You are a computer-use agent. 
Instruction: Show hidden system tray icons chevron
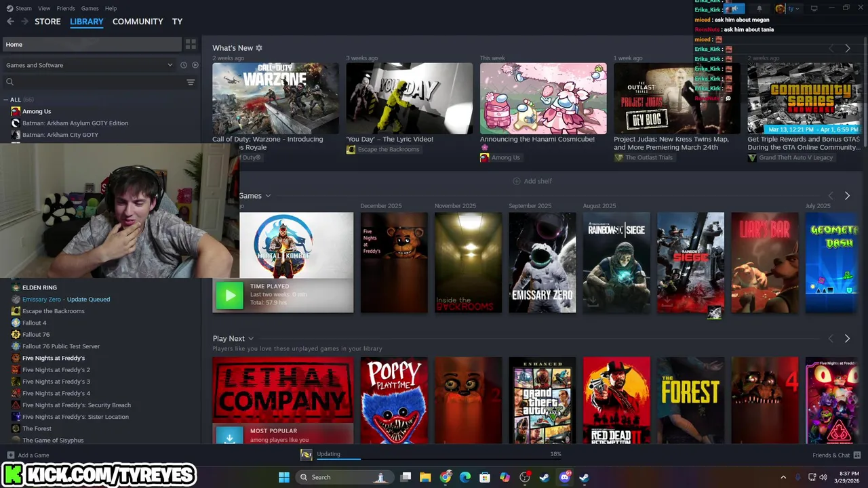[783, 477]
